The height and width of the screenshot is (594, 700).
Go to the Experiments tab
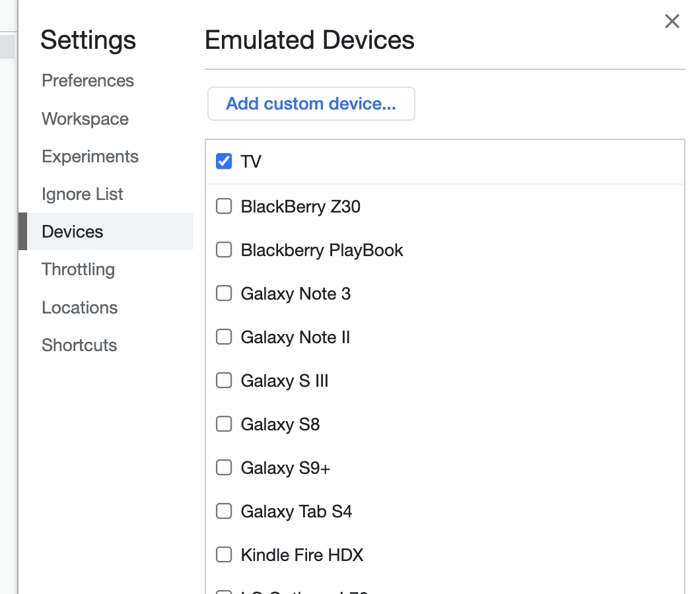coord(90,156)
